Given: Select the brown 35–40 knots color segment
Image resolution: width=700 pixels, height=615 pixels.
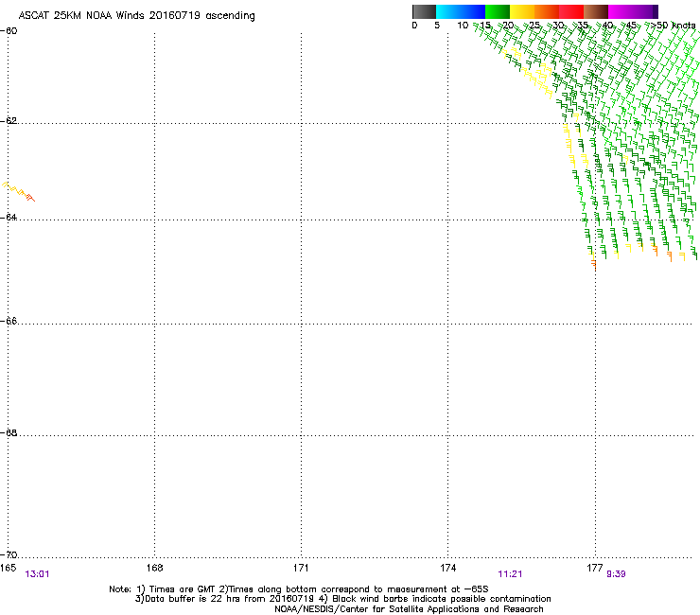Looking at the screenshot, I should pos(596,11).
